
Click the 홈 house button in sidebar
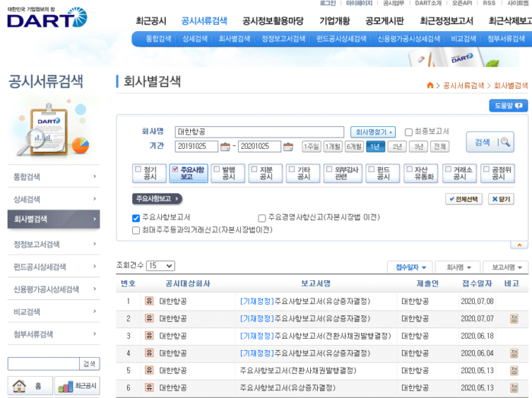pyautogui.click(x=30, y=386)
